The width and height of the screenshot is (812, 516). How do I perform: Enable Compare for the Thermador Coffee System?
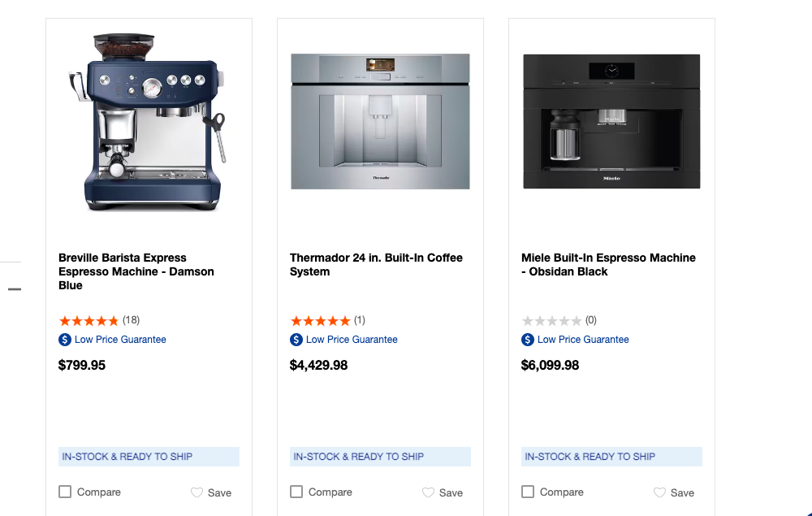pyautogui.click(x=296, y=492)
